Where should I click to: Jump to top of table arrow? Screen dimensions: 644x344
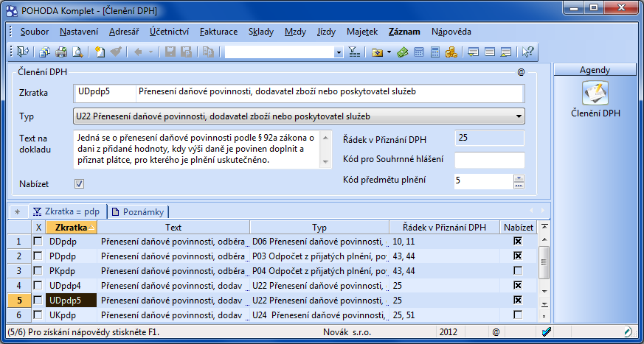544,226
